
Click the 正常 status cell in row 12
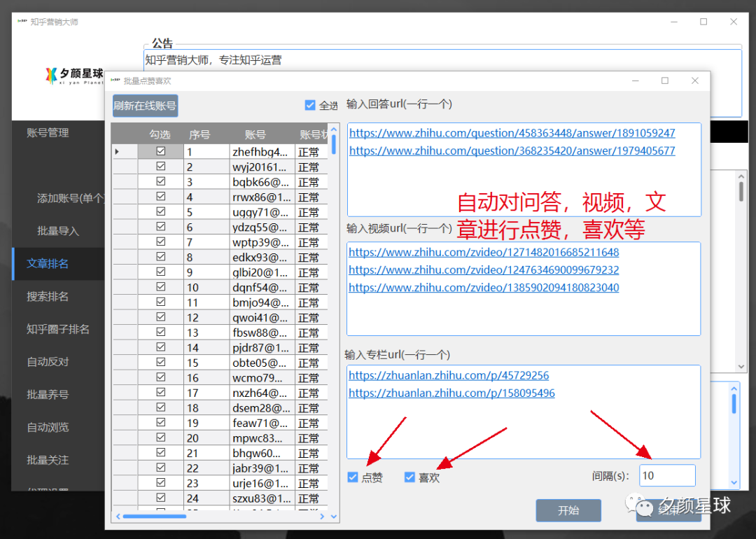point(311,317)
